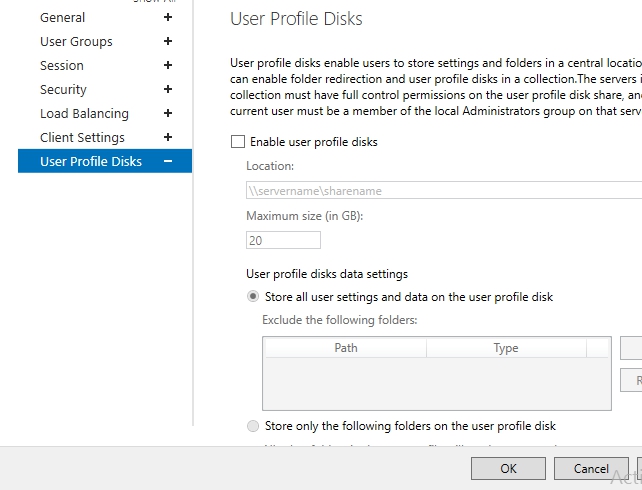Click the OK button
Screen dimensions: 642x490
(x=508, y=468)
